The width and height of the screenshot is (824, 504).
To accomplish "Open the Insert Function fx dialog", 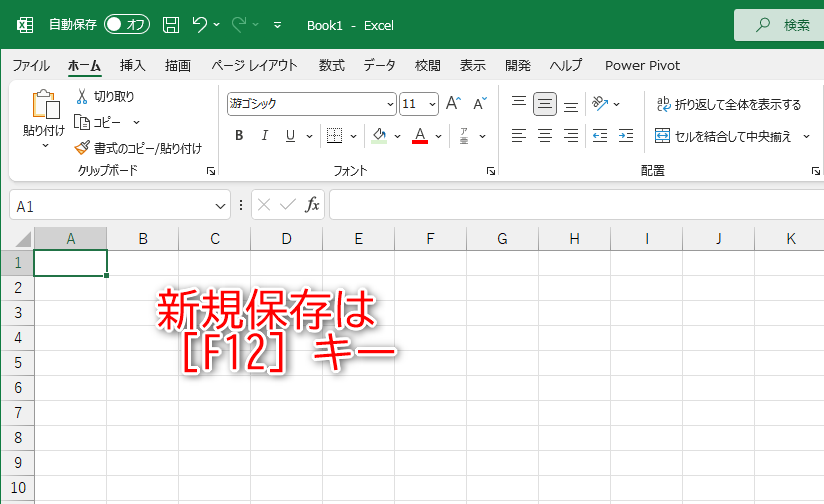I will (x=312, y=204).
